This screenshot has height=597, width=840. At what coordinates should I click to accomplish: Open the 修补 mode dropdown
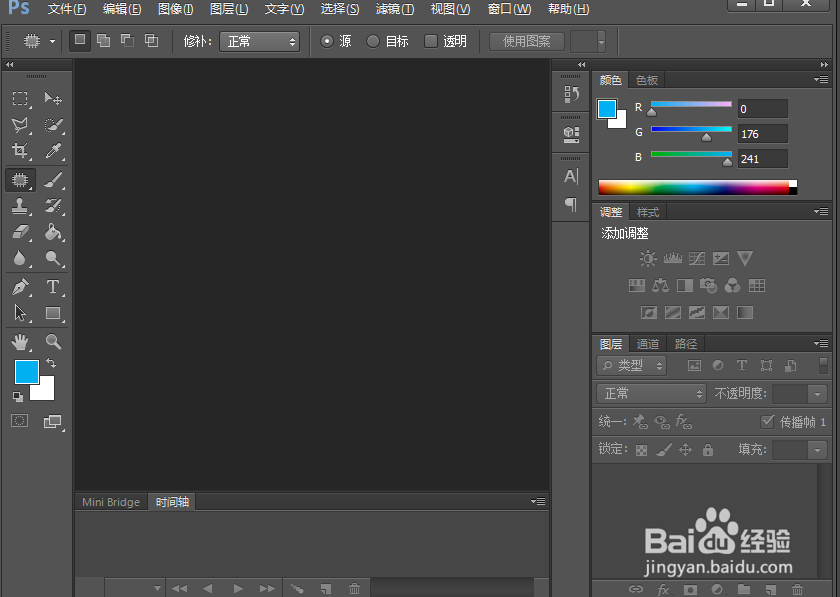click(x=259, y=41)
